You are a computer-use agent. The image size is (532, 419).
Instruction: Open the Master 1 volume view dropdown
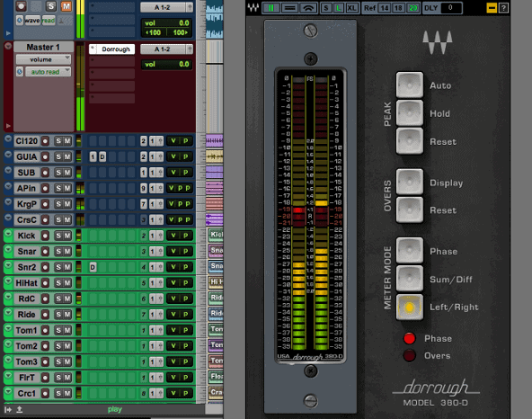tap(43, 59)
